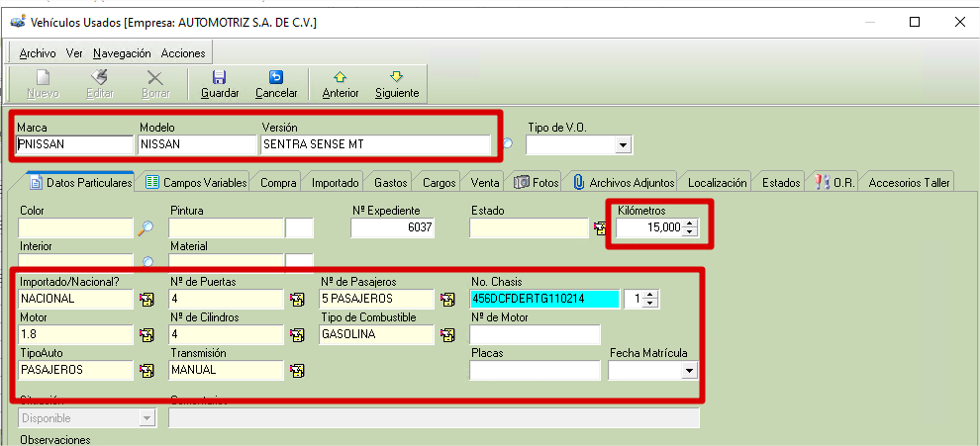
Task: Open the Acciones menu
Action: (183, 53)
